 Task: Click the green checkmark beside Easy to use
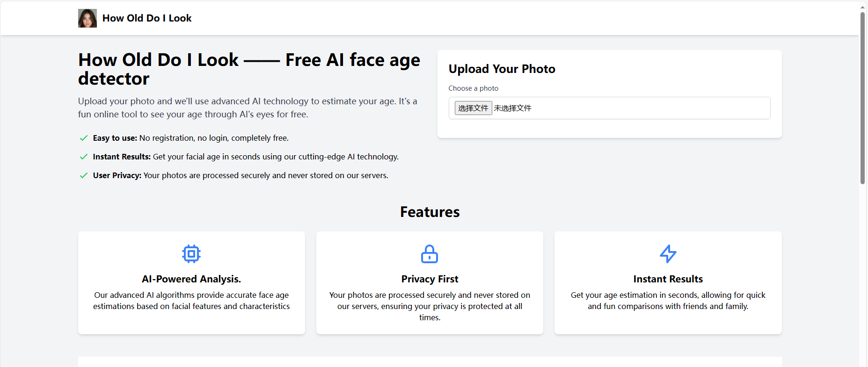(x=84, y=138)
